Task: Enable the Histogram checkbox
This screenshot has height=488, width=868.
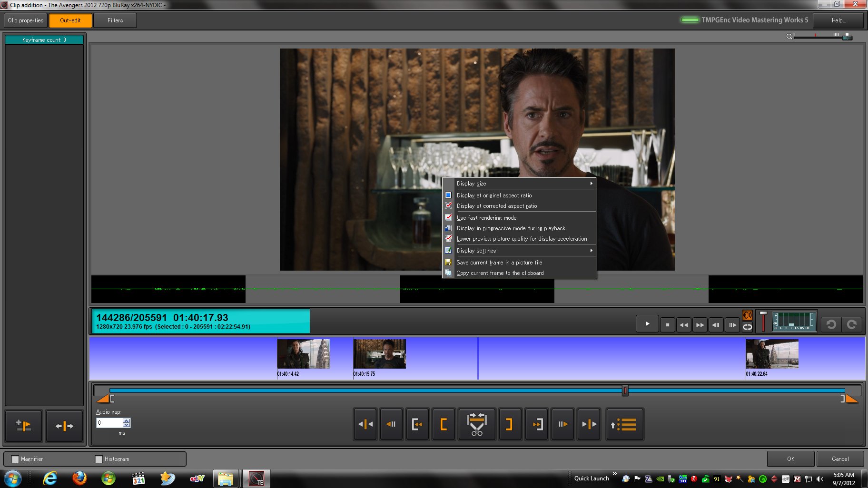Action: (x=99, y=459)
